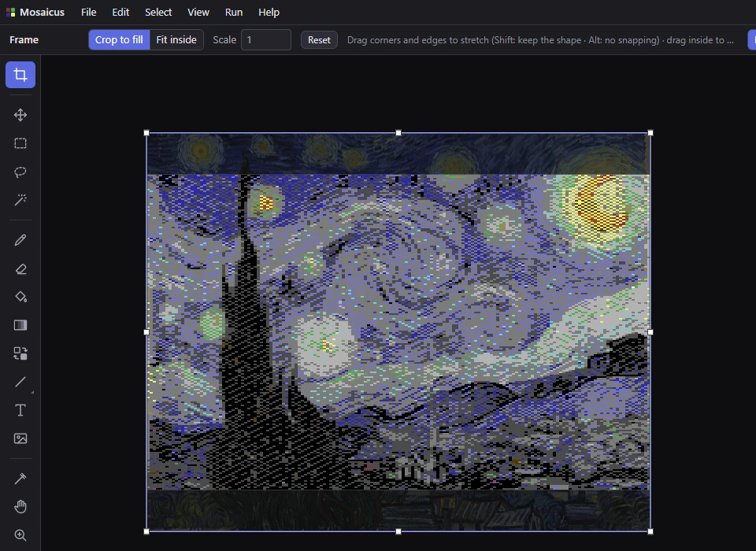Open the Help menu
The height and width of the screenshot is (551, 756).
click(269, 12)
